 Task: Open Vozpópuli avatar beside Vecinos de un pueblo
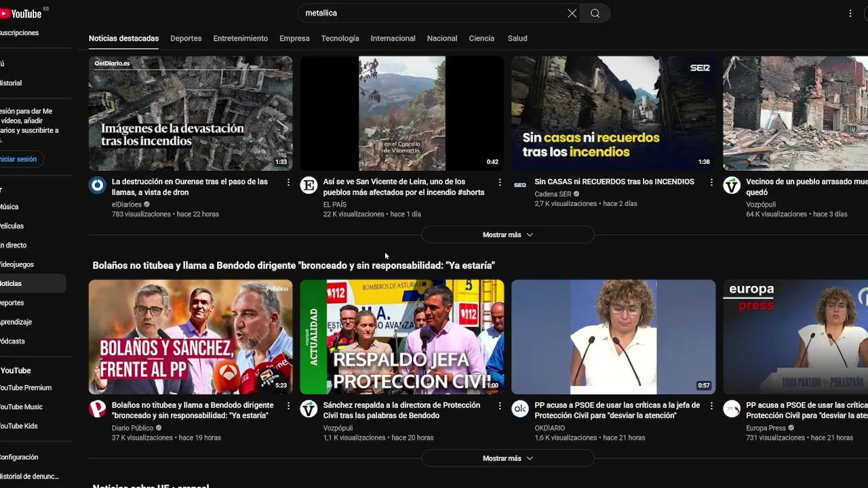coord(732,185)
